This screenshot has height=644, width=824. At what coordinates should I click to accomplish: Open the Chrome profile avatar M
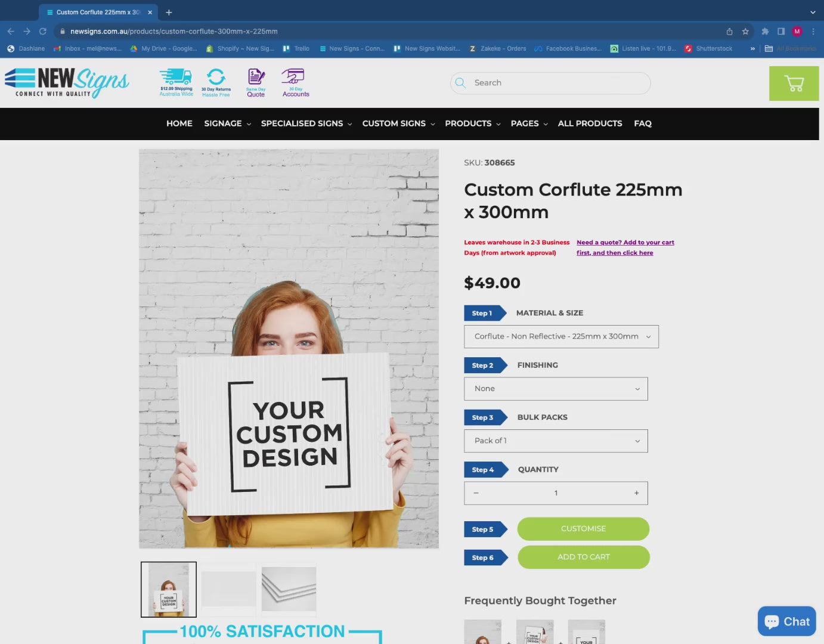pos(797,31)
